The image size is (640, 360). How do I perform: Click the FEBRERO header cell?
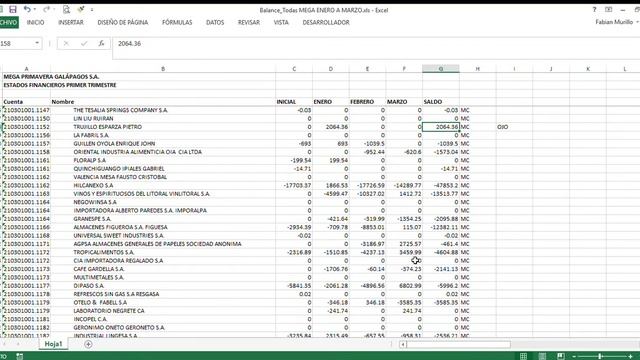point(367,102)
